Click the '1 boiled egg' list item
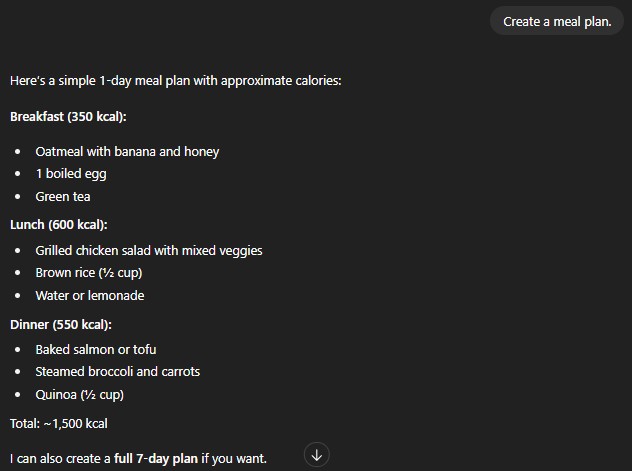The image size is (632, 471). click(71, 174)
